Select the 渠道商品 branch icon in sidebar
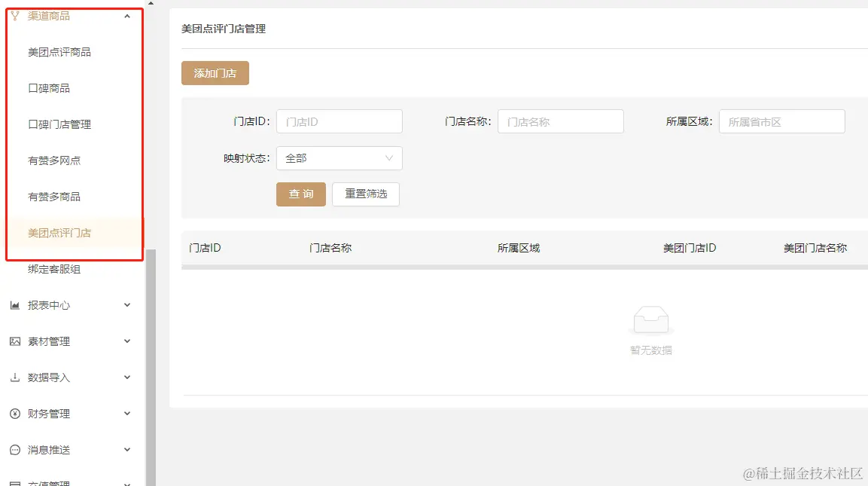This screenshot has height=486, width=868. [14, 14]
